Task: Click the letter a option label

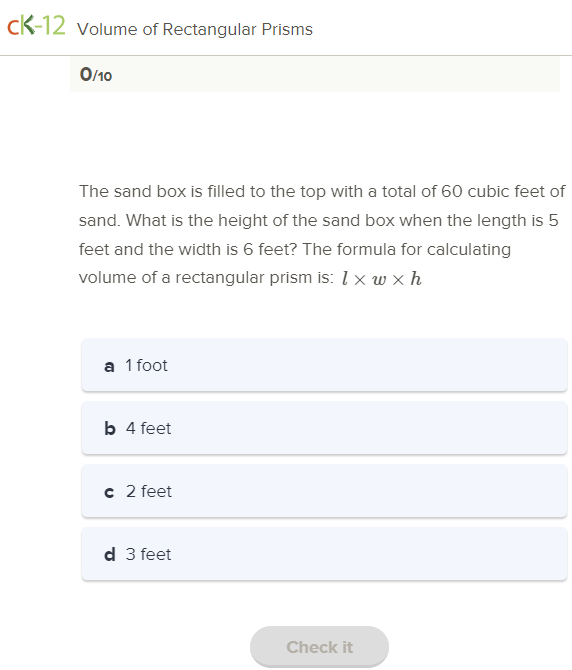Action: pyautogui.click(x=109, y=366)
